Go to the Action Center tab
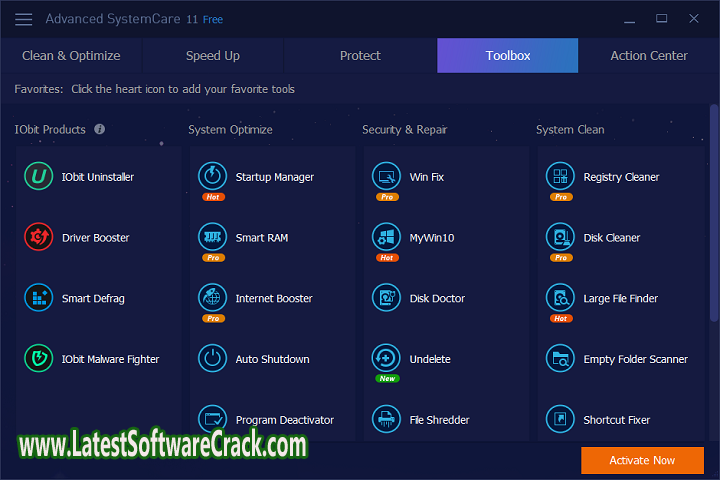Screen dimensions: 720x480 point(649,56)
